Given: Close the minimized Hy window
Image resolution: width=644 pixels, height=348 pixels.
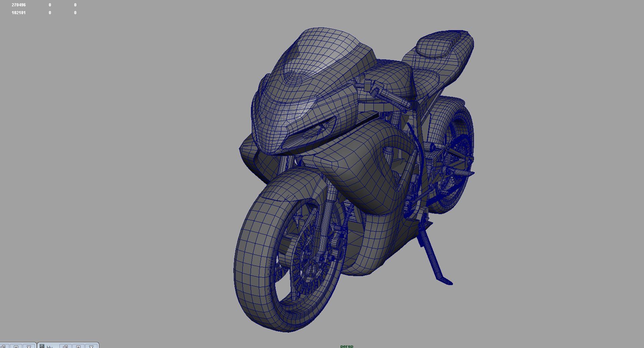Looking at the screenshot, I should pyautogui.click(x=91, y=346).
